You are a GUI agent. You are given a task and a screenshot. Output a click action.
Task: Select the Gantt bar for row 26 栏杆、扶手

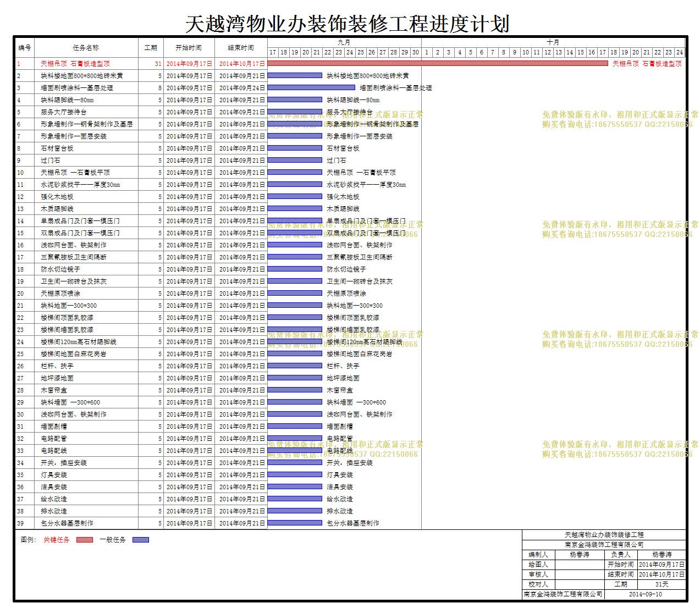295,366
